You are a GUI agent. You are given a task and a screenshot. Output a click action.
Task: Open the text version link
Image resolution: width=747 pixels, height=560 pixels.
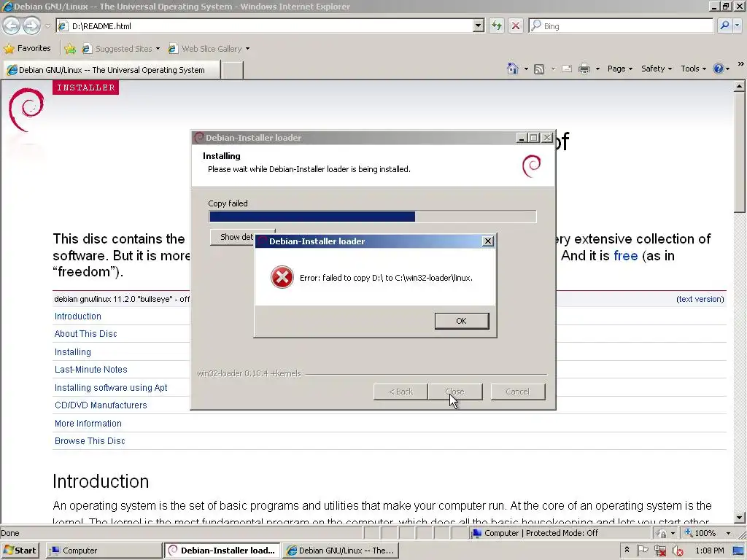pos(700,299)
